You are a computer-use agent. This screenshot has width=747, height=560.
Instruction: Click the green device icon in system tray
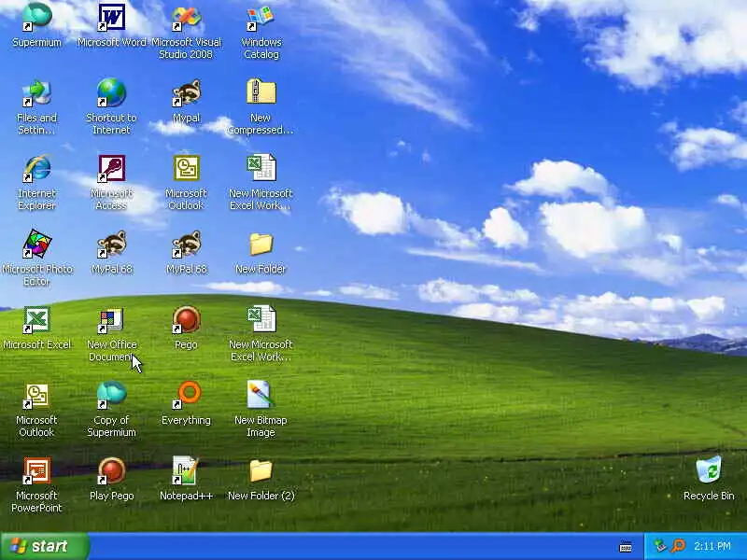click(660, 546)
